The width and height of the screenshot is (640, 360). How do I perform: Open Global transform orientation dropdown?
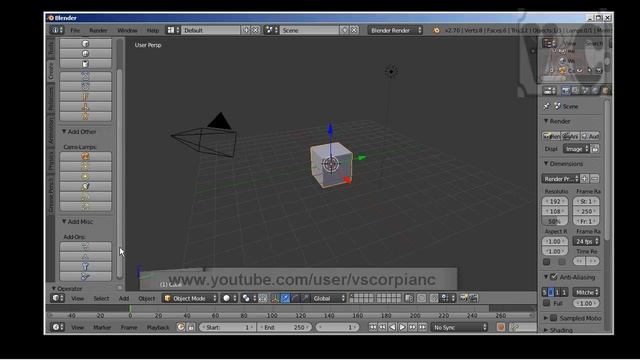coord(329,298)
